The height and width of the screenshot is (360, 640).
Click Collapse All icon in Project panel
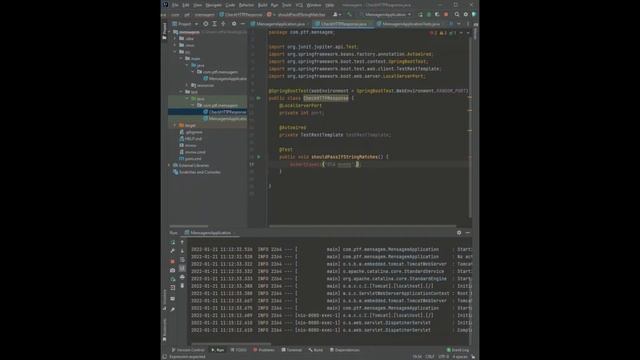point(223,24)
